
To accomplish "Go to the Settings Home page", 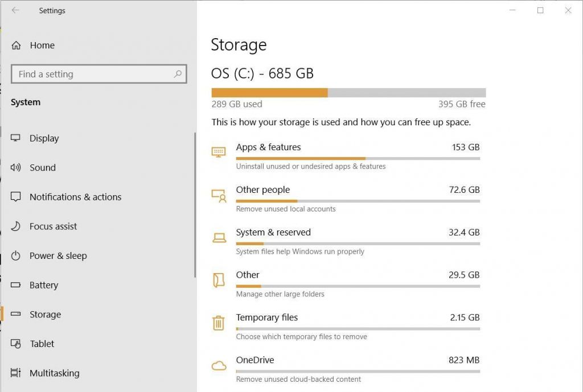I will click(x=42, y=45).
